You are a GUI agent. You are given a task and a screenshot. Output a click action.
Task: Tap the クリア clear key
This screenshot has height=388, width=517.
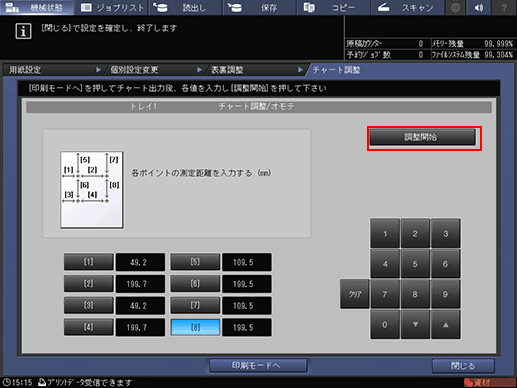click(x=355, y=294)
